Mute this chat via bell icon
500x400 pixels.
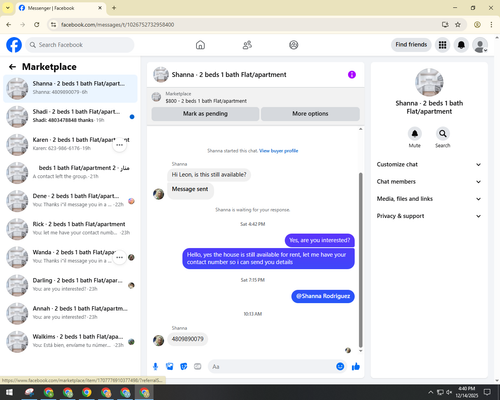point(415,134)
